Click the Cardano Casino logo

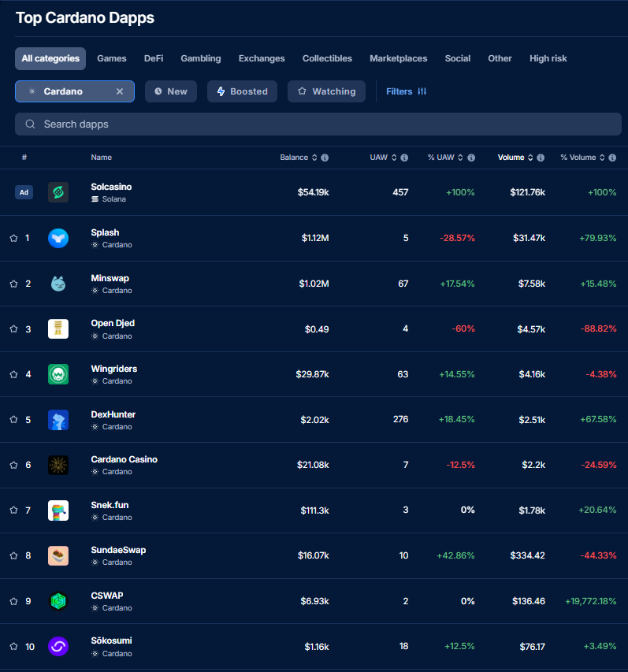(58, 465)
